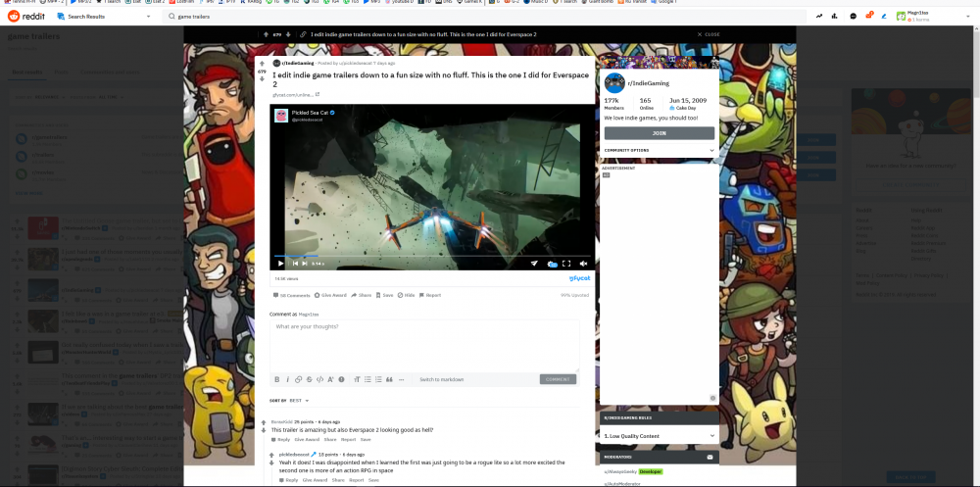
Task: Apply heading formatting in comment editor
Action: [357, 379]
